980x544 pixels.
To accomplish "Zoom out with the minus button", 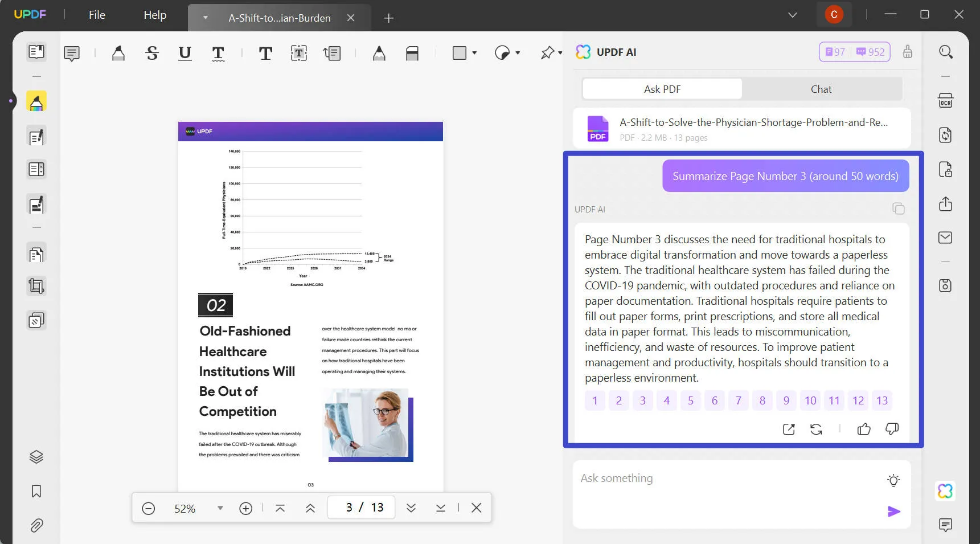I will click(149, 508).
